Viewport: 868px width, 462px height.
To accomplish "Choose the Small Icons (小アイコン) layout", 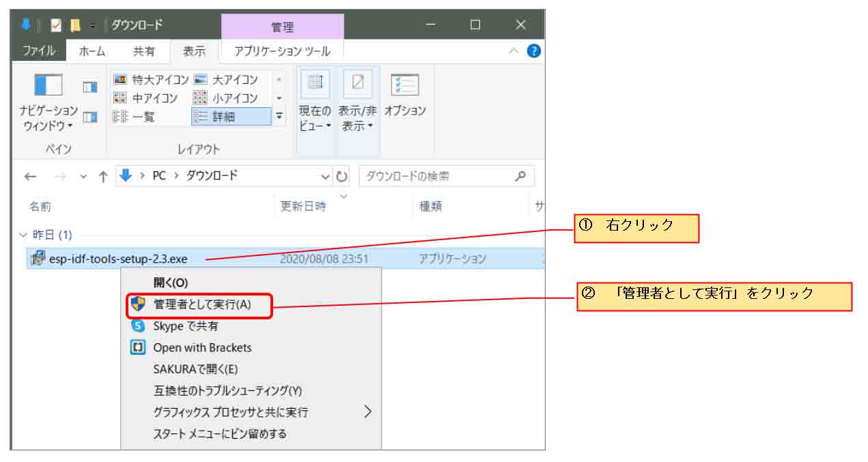I will 226,98.
